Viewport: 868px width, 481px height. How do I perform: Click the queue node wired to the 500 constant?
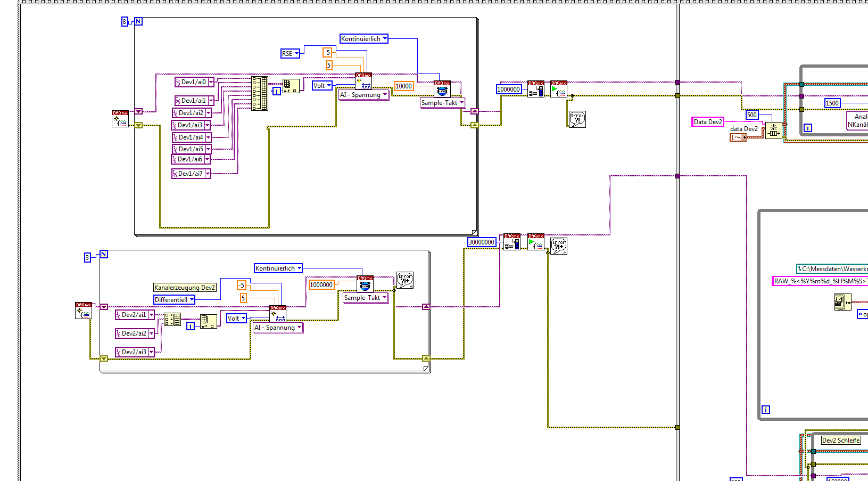point(774,131)
